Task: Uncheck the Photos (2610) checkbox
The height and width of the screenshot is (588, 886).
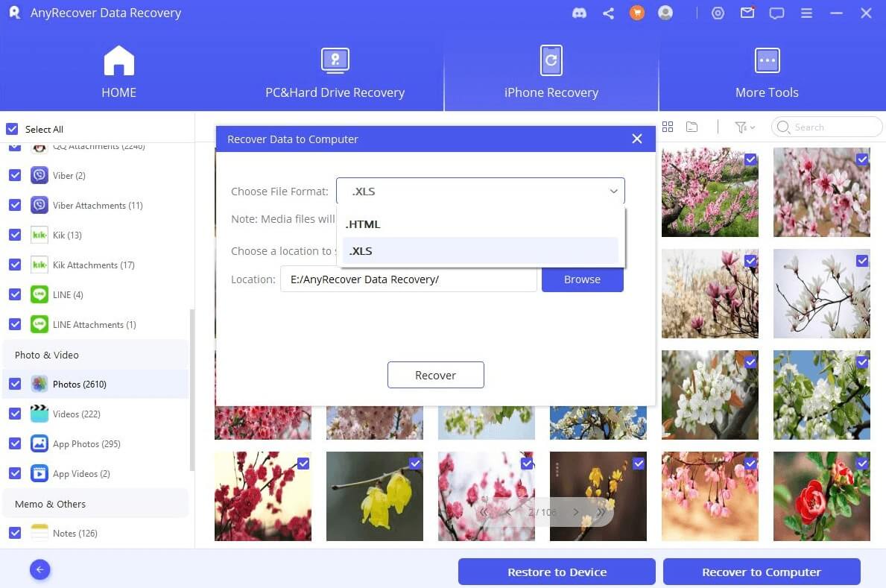Action: tap(15, 384)
